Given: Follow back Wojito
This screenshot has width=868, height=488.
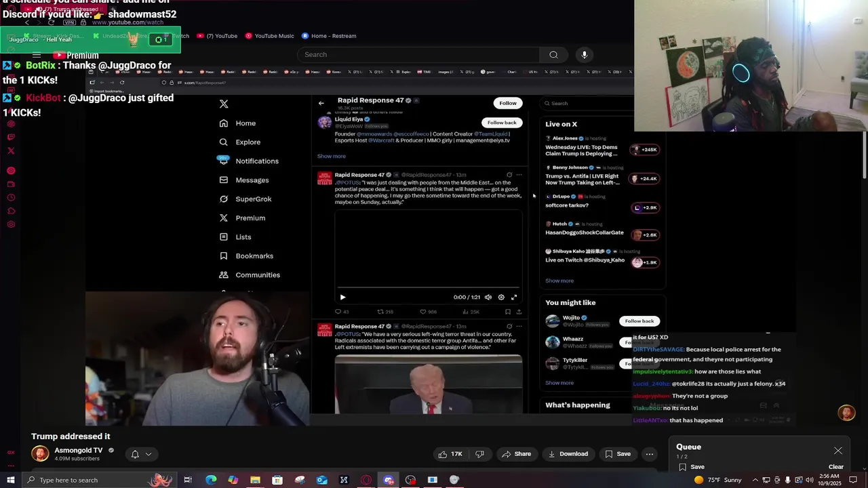Looking at the screenshot, I should point(639,321).
